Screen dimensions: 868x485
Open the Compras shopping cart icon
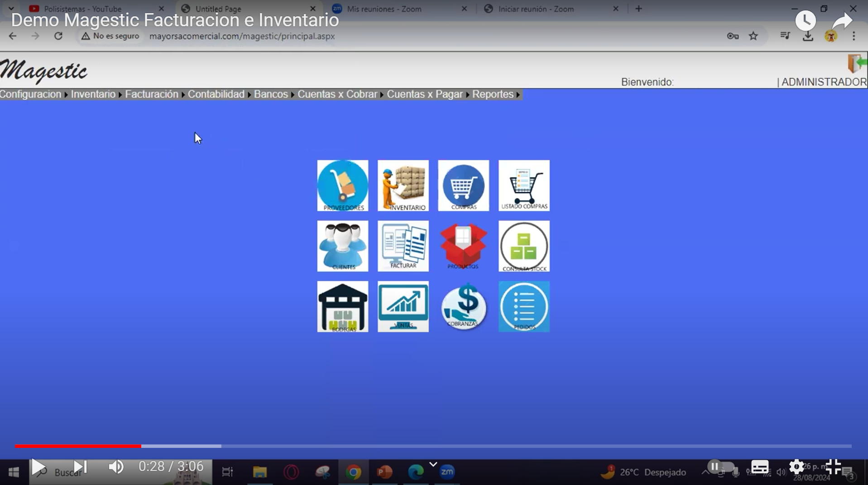pyautogui.click(x=463, y=185)
